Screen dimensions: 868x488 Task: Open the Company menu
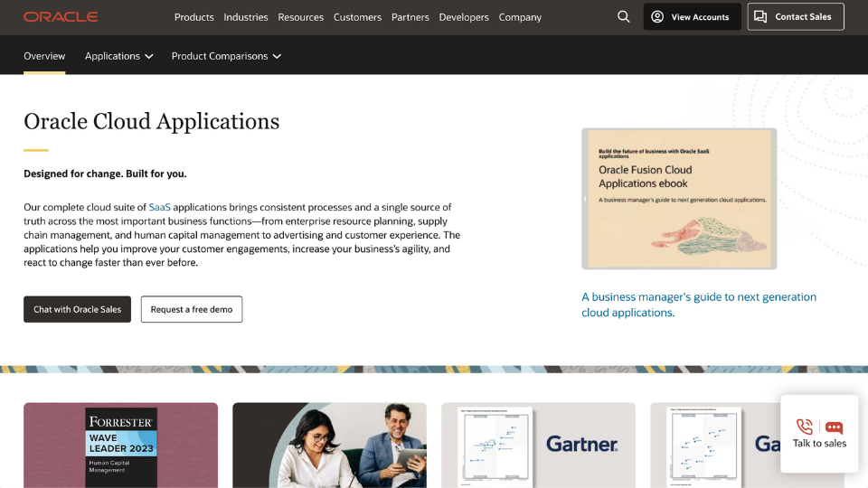click(520, 17)
